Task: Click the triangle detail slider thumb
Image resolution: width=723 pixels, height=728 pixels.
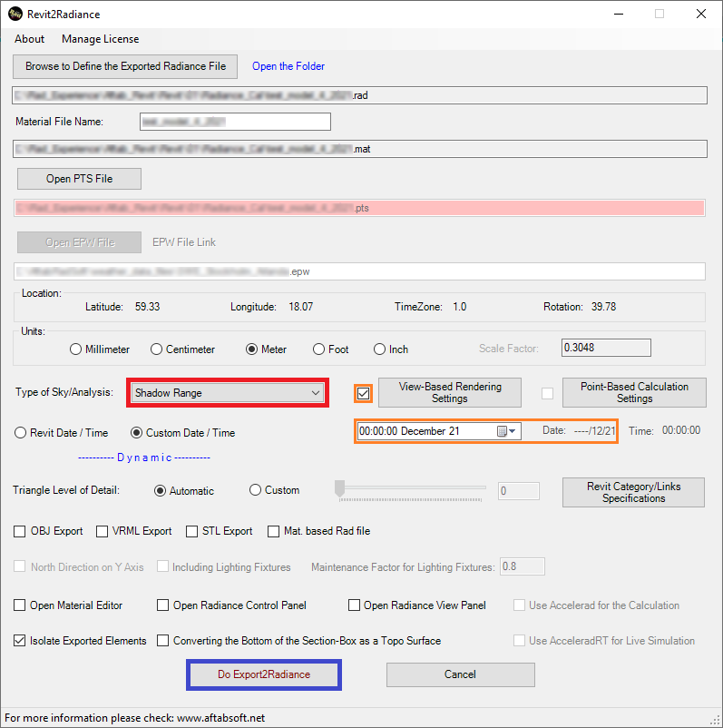Action: pos(339,489)
